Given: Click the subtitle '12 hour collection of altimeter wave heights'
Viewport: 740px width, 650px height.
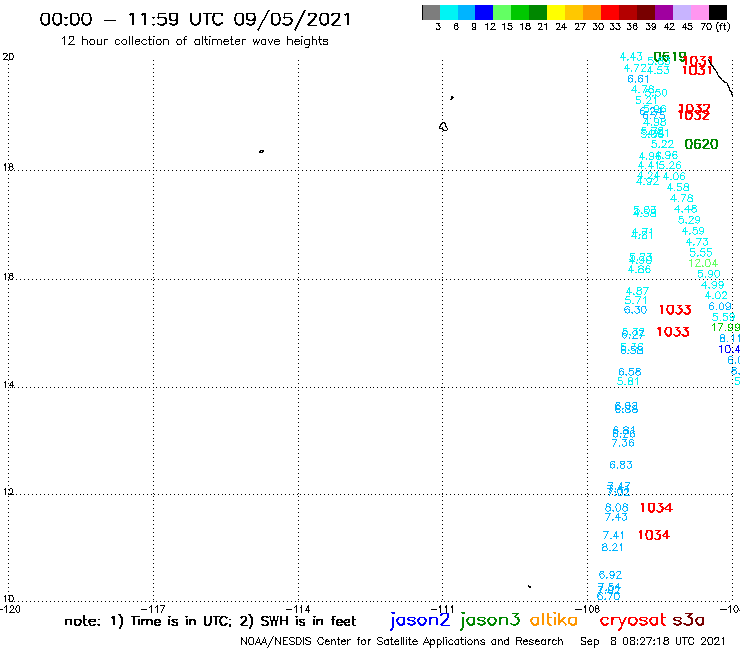Looking at the screenshot, I should pyautogui.click(x=194, y=41).
